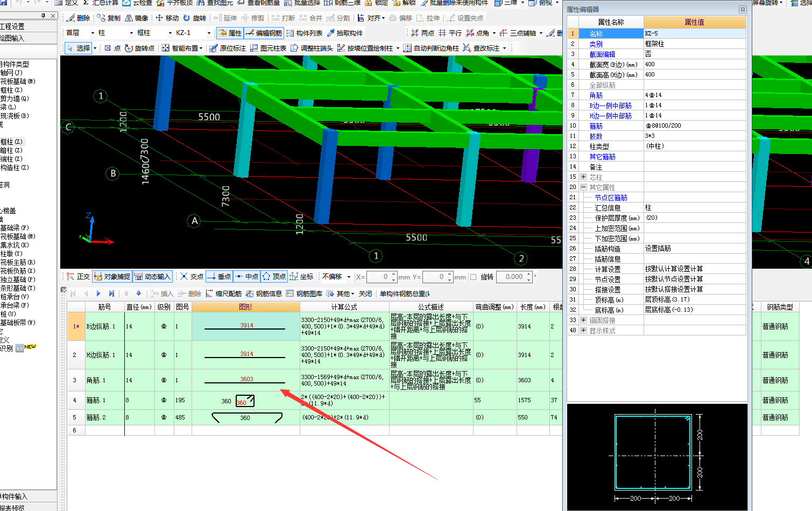
Task: Select the 复制 (copy) tool
Action: (x=108, y=18)
